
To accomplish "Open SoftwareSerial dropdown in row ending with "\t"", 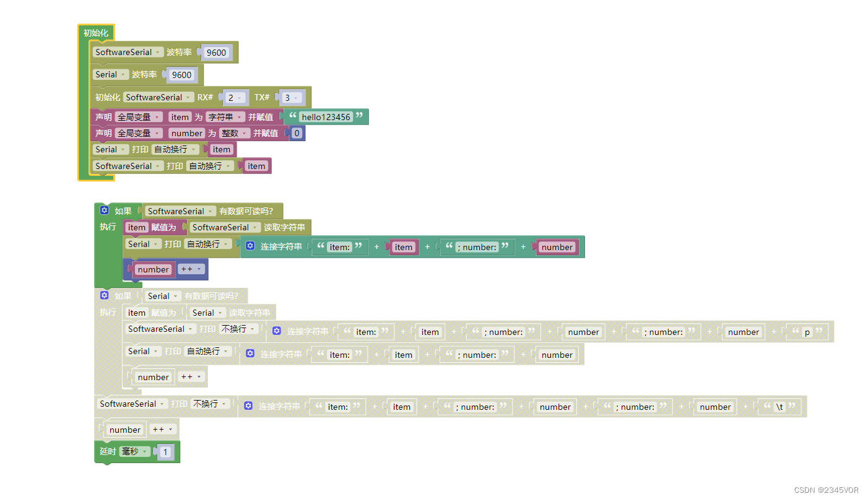I will pyautogui.click(x=132, y=404).
